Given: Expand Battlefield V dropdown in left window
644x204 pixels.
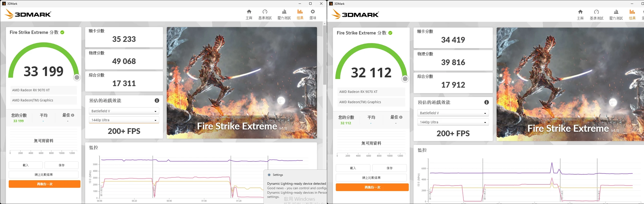Looking at the screenshot, I should [124, 111].
